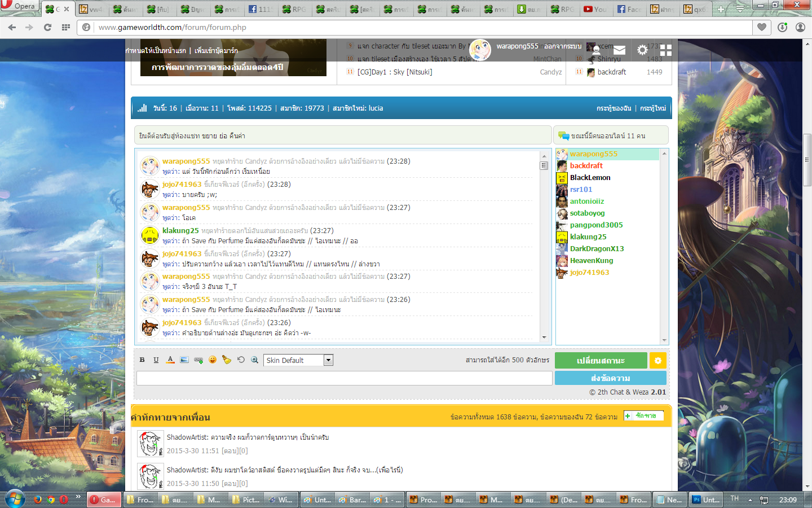Open the header settings gear icon
Viewport: 812px width, 508px height.
pos(642,50)
